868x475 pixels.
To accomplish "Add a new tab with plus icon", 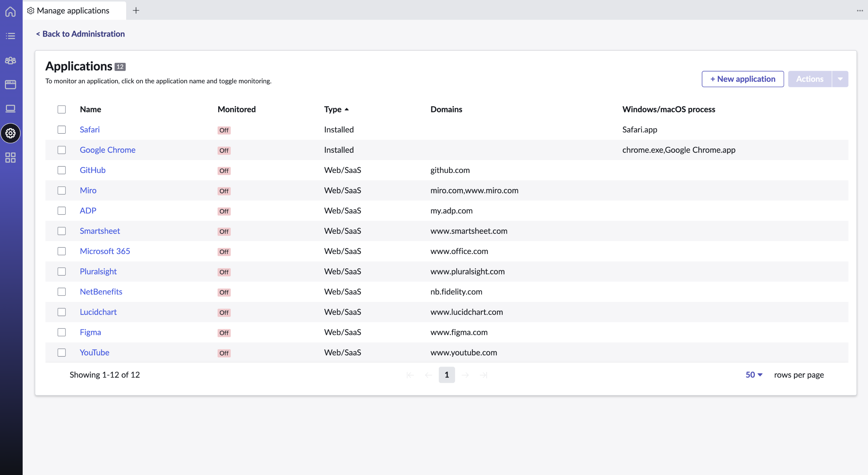I will pos(136,11).
